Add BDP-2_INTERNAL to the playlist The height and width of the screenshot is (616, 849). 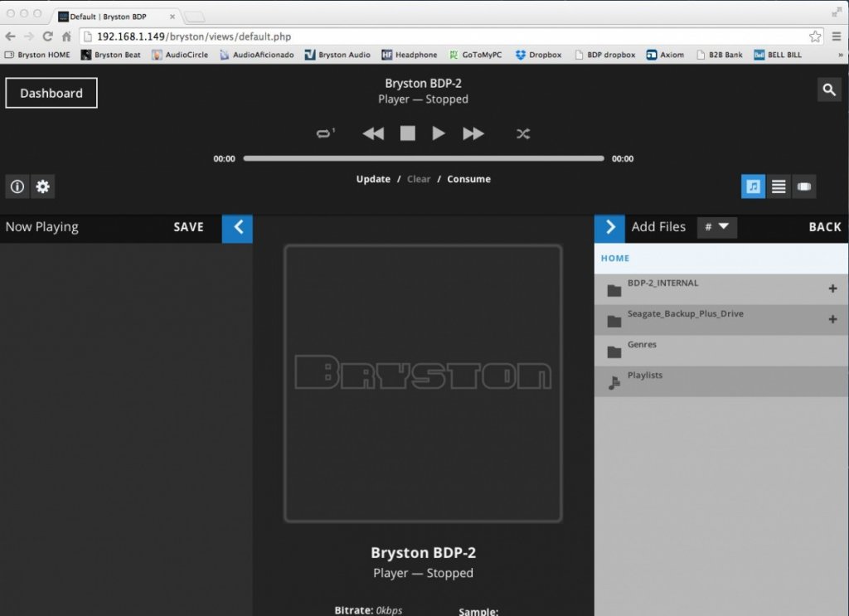pos(832,289)
